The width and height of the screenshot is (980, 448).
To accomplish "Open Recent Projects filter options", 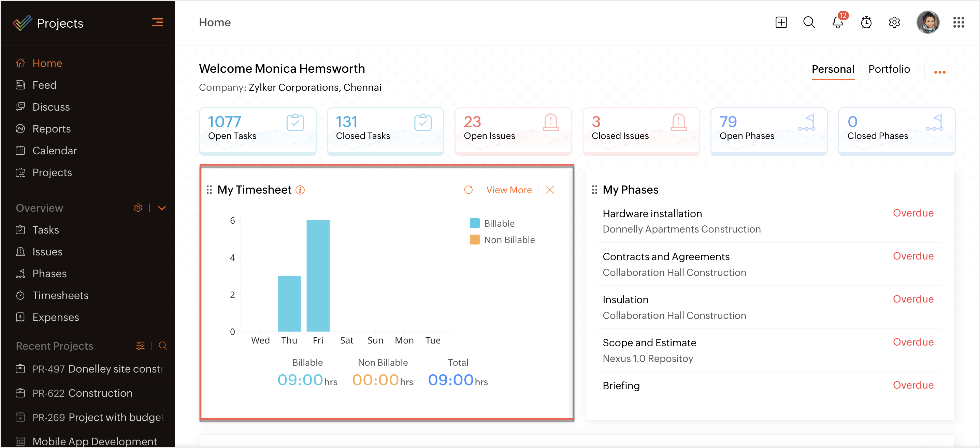I will (140, 346).
